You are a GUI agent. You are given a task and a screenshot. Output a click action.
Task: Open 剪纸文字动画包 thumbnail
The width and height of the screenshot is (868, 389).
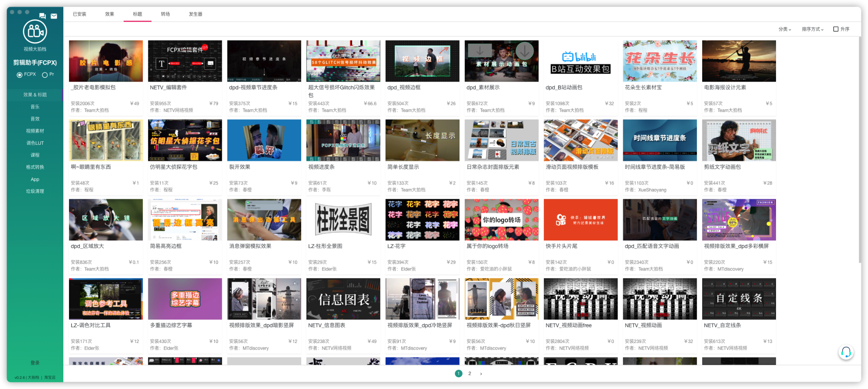[739, 140]
